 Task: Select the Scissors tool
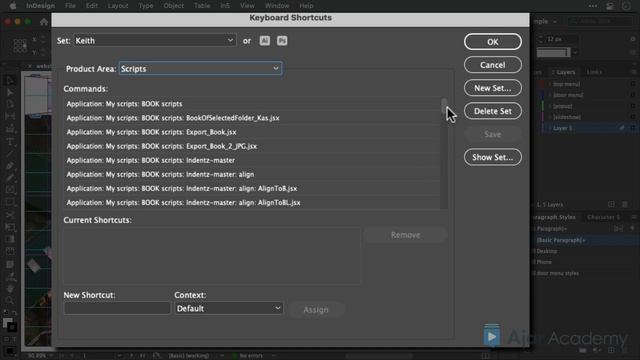(x=10, y=215)
